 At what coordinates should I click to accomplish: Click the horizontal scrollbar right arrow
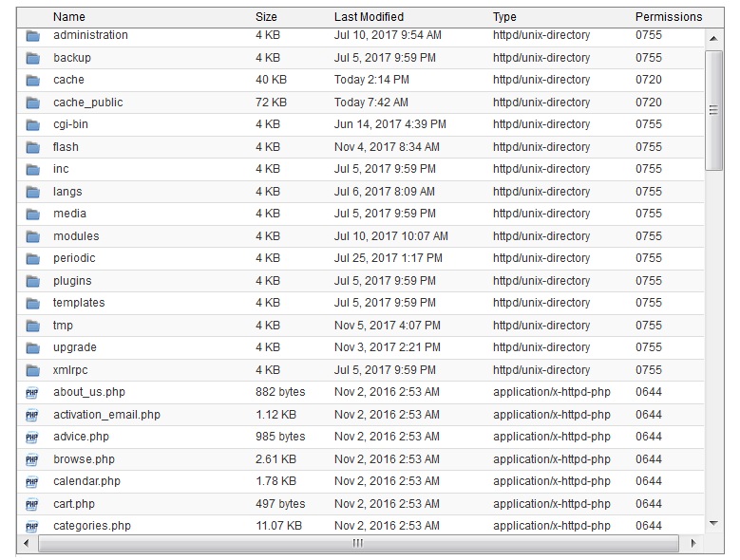click(694, 544)
